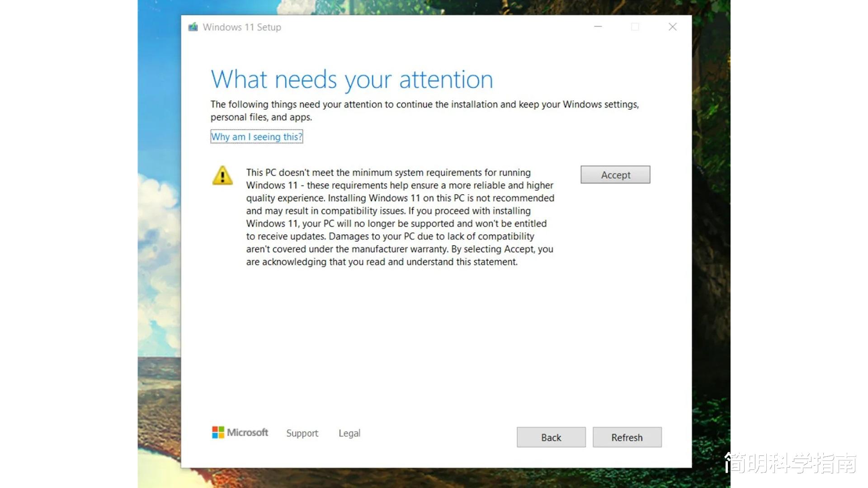868x488 pixels.
Task: Click the blue square of the Microsoft logo
Action: pyautogui.click(x=215, y=436)
